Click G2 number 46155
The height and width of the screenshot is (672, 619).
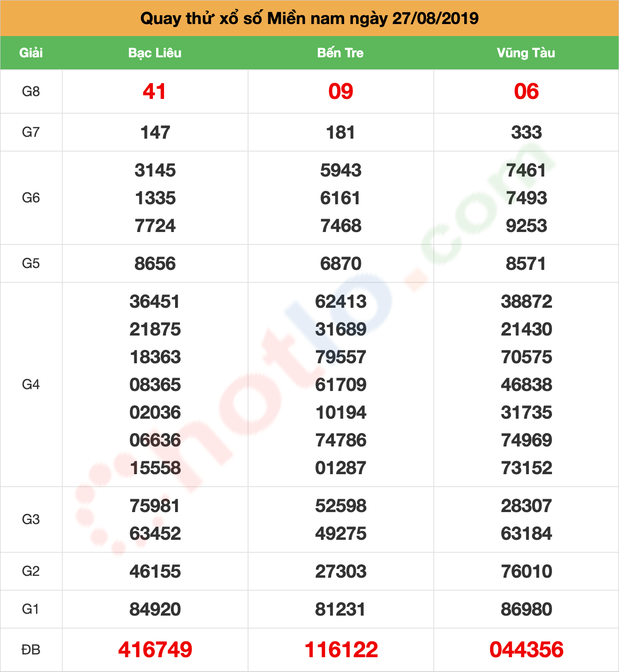(155, 572)
